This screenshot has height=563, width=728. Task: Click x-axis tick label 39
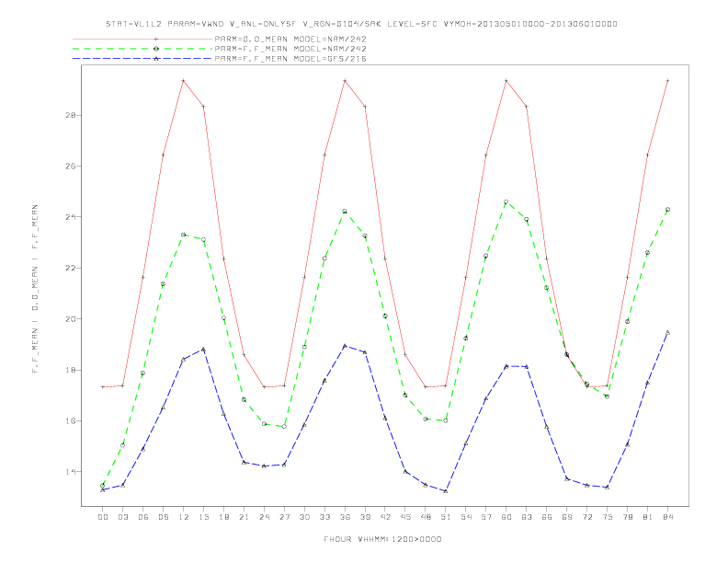[365, 517]
